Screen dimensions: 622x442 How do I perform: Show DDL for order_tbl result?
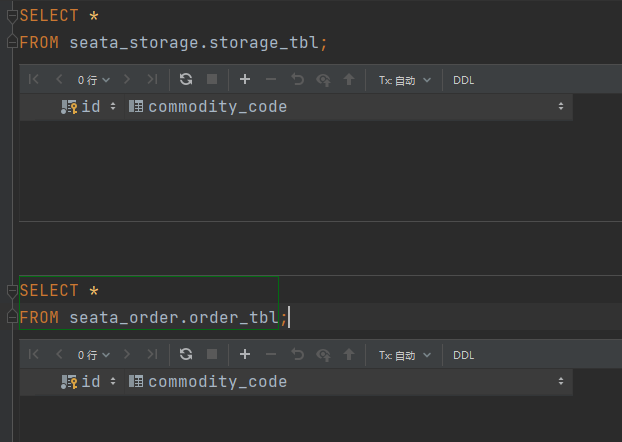tap(463, 355)
